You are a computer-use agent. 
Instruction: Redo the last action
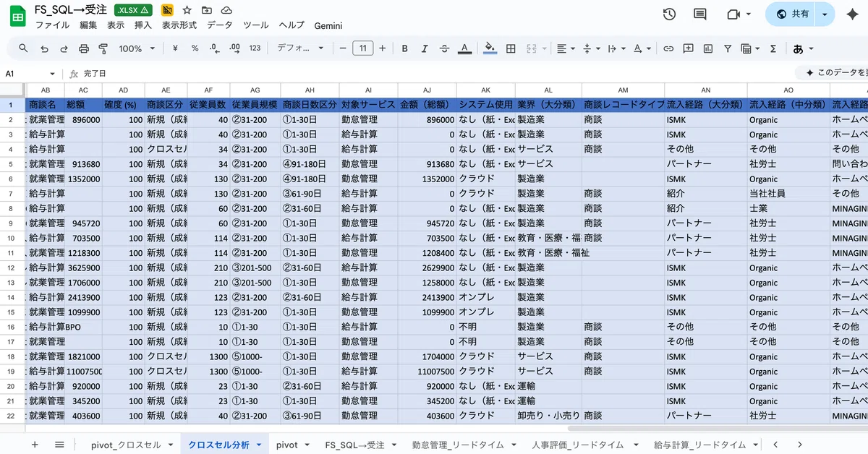pyautogui.click(x=64, y=48)
